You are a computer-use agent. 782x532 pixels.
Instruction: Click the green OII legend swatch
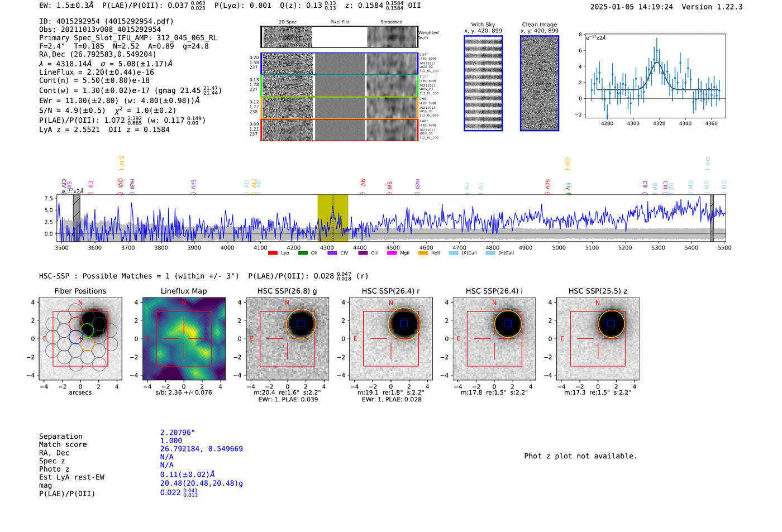pos(303,253)
